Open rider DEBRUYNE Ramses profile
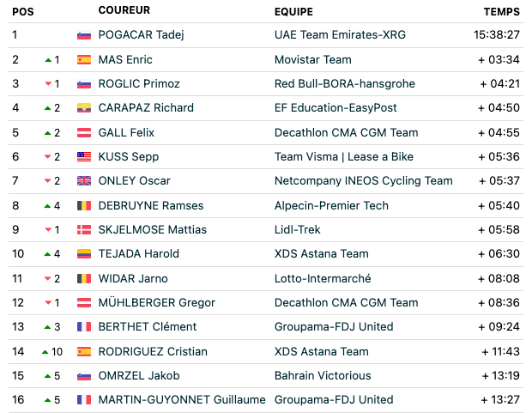The width and height of the screenshot is (532, 413). (151, 205)
